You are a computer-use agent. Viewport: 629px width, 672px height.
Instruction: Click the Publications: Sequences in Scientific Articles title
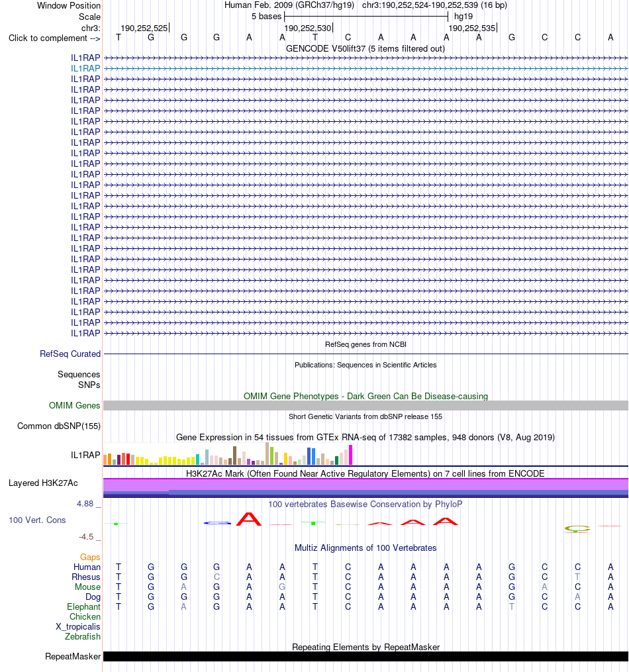(365, 365)
